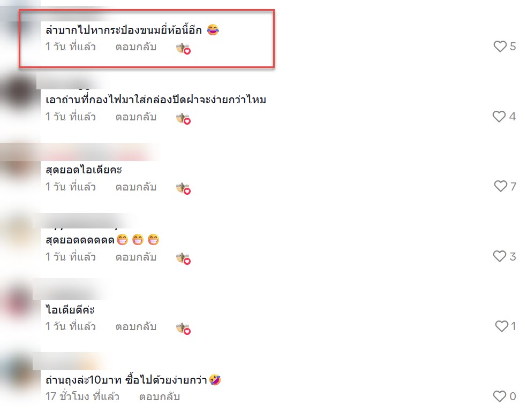Click creator-liked badge under สุดยอดไอเดียคะ comment
This screenshot has height=420, width=527.
tap(183, 189)
